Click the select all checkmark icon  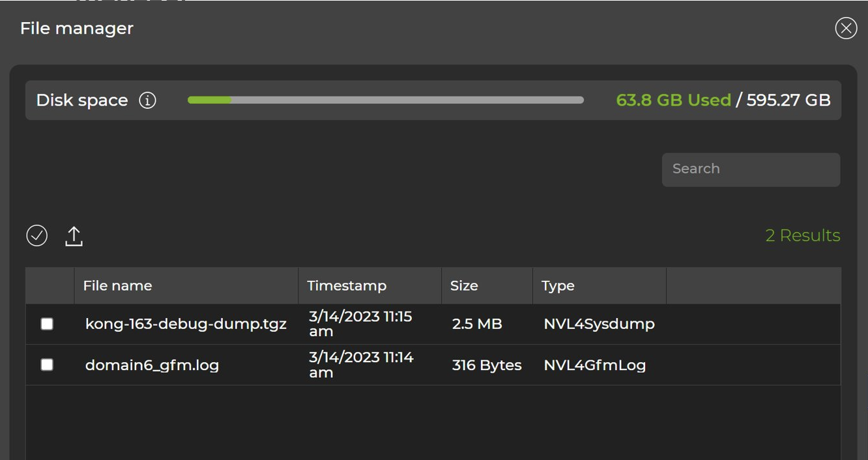37,235
